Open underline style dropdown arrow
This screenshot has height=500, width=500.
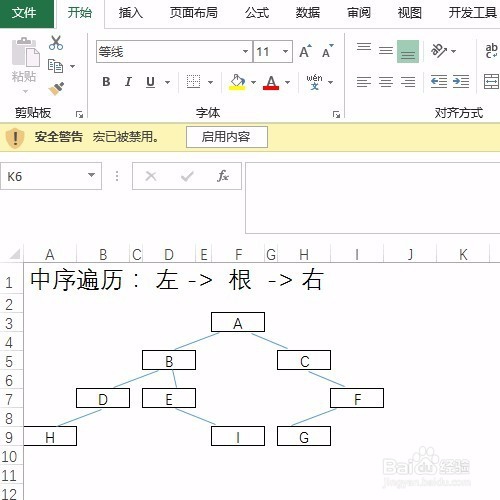coord(167,82)
